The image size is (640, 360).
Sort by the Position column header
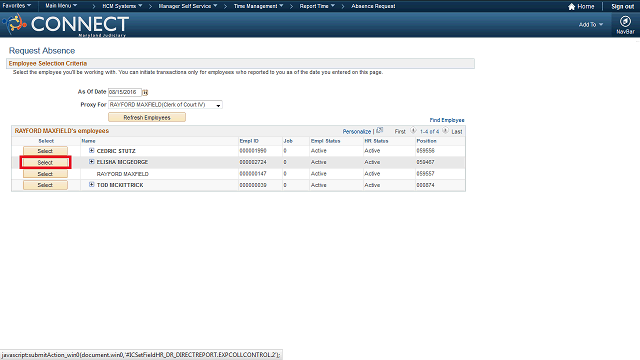point(426,141)
